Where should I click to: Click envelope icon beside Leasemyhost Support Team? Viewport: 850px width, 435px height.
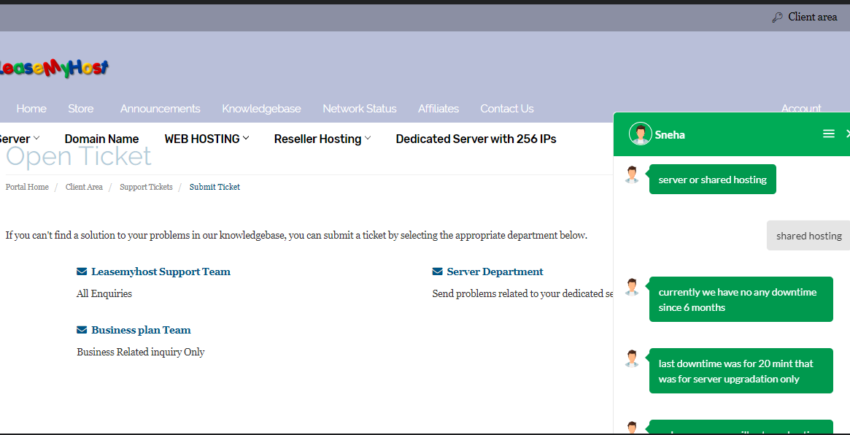point(82,271)
